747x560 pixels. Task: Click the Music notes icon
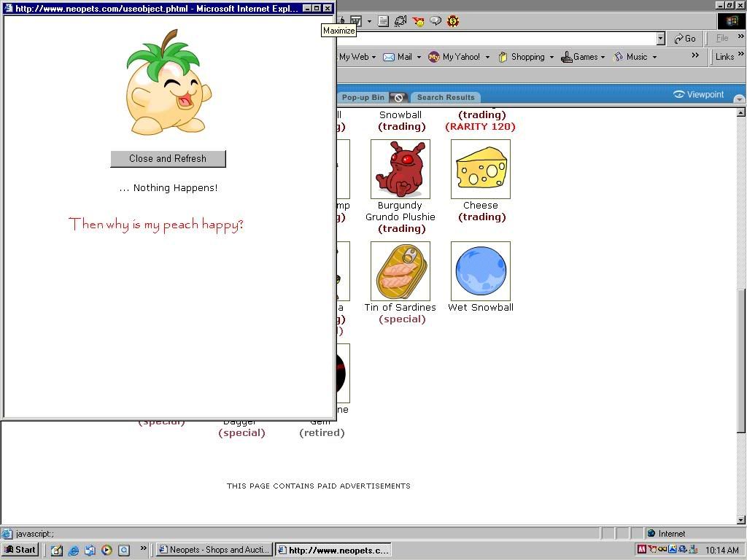(619, 57)
